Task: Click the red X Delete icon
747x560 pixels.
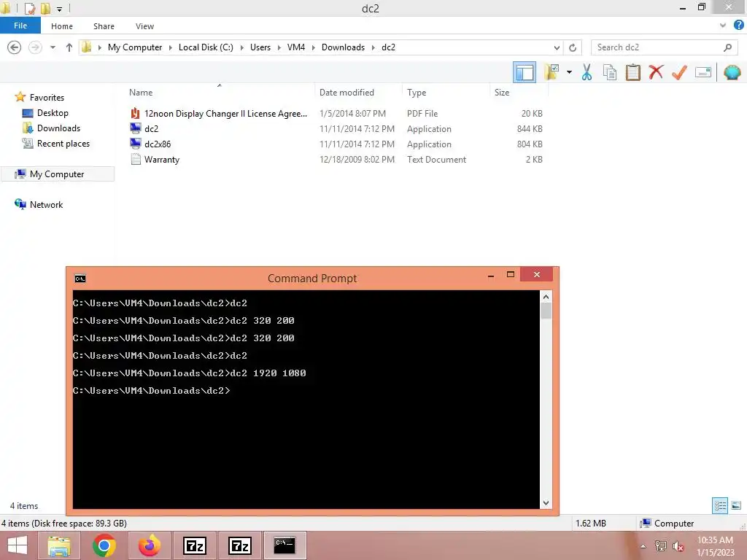Action: click(x=656, y=72)
